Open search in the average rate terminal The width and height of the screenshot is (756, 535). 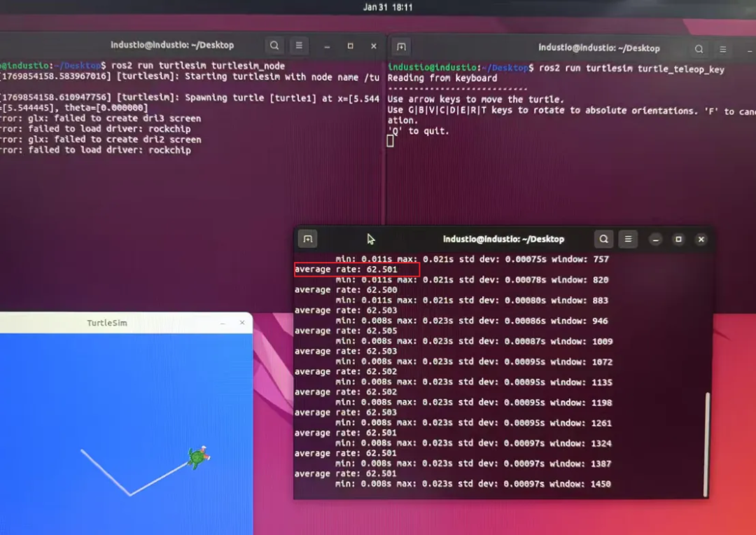pyautogui.click(x=603, y=239)
